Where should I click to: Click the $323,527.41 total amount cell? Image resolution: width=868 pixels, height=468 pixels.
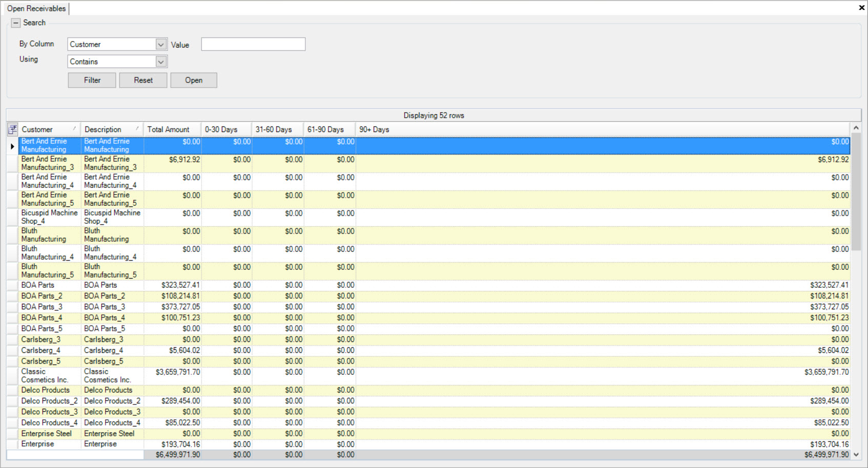tap(173, 286)
